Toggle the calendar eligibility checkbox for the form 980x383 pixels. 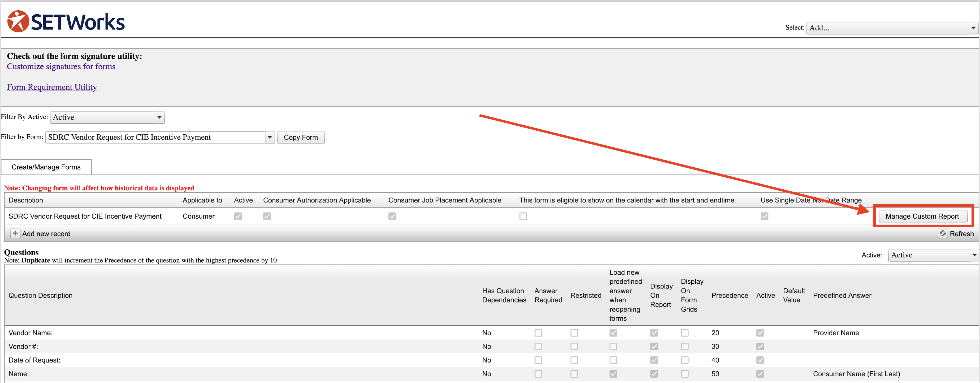tap(523, 216)
